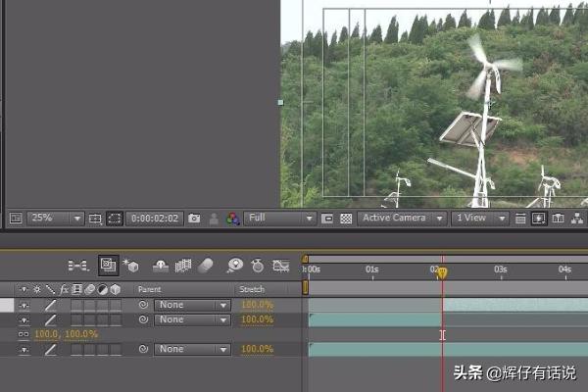Toggle the Region of Interest button
The image size is (588, 392).
coord(327,219)
